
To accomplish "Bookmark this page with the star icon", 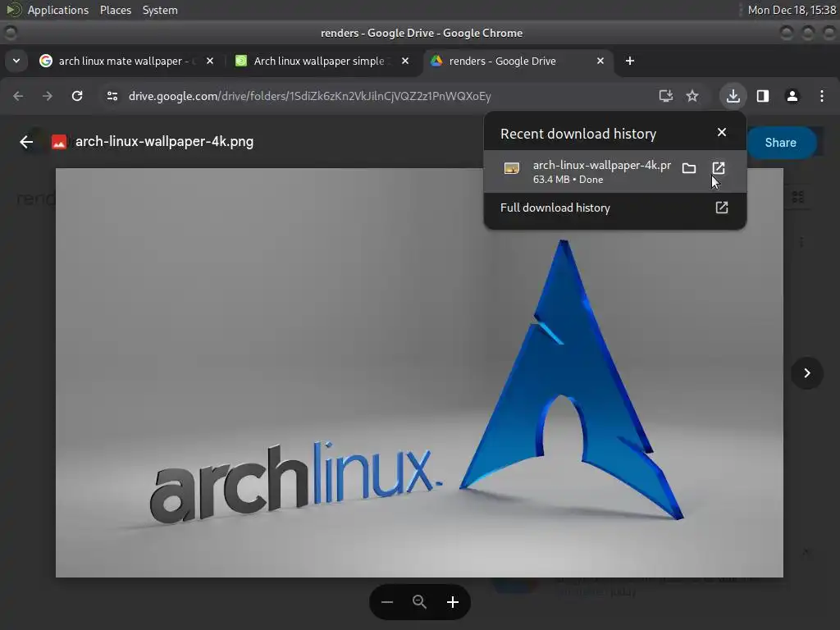I will tap(692, 96).
